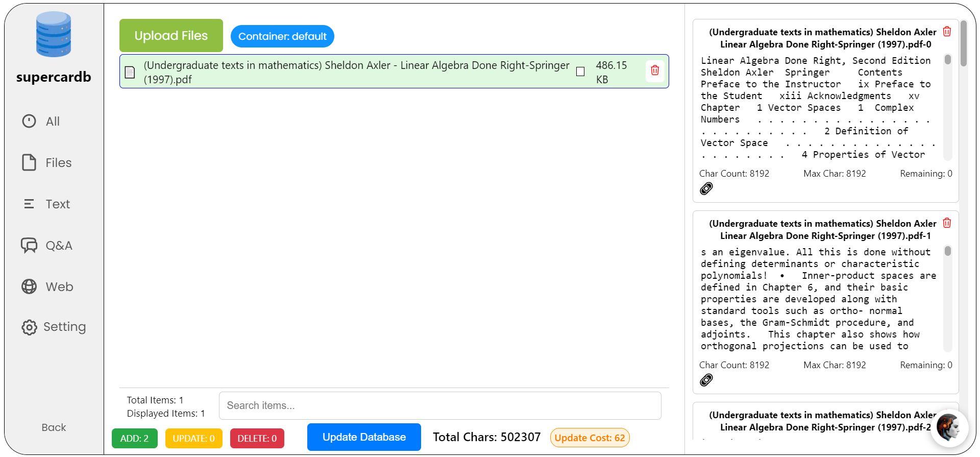
Task: Click the supercardb database logo
Action: coord(54,34)
